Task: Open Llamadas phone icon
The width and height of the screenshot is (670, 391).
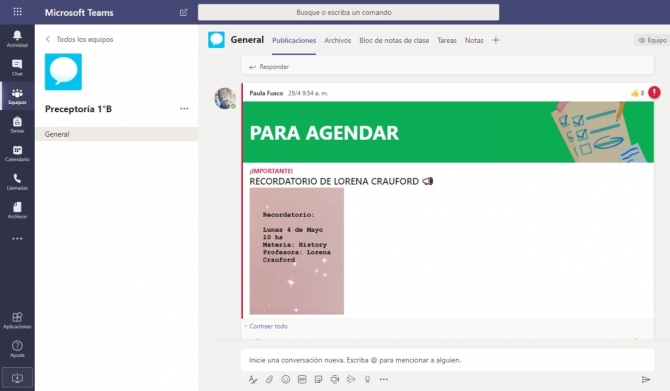Action: pos(17,182)
